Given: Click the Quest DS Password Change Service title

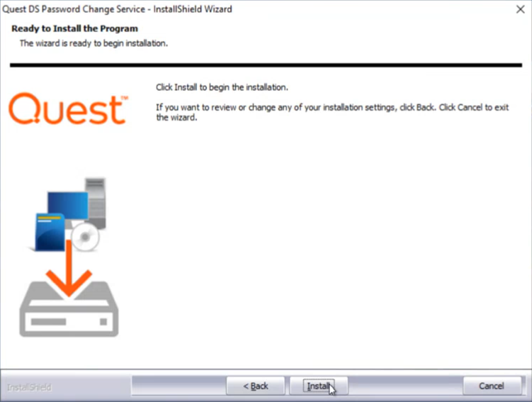Looking at the screenshot, I should point(117,9).
